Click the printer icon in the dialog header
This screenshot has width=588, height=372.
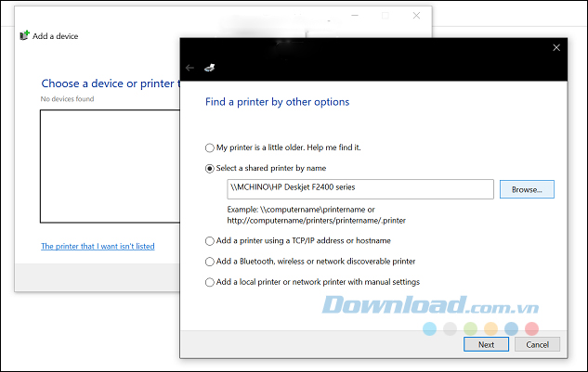pyautogui.click(x=210, y=68)
